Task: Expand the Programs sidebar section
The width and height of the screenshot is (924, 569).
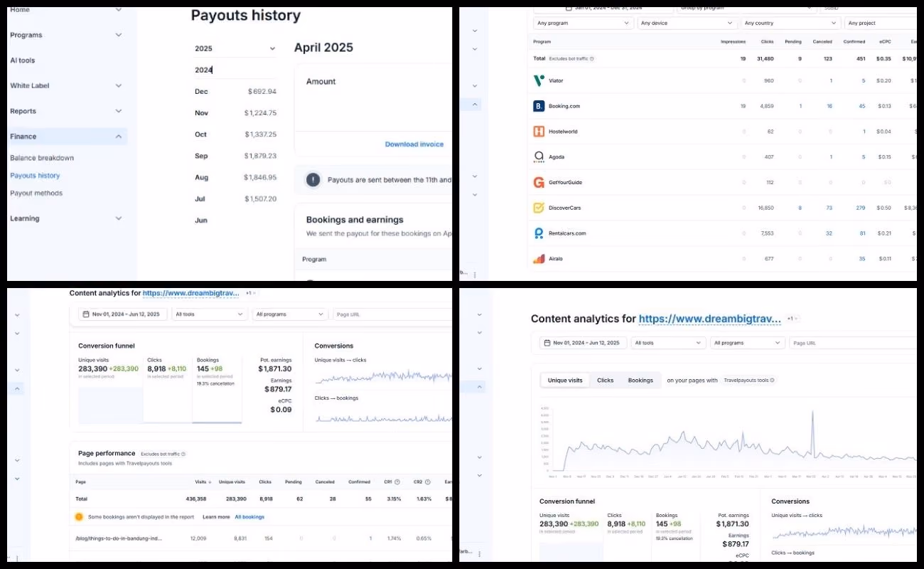Action: 119,35
